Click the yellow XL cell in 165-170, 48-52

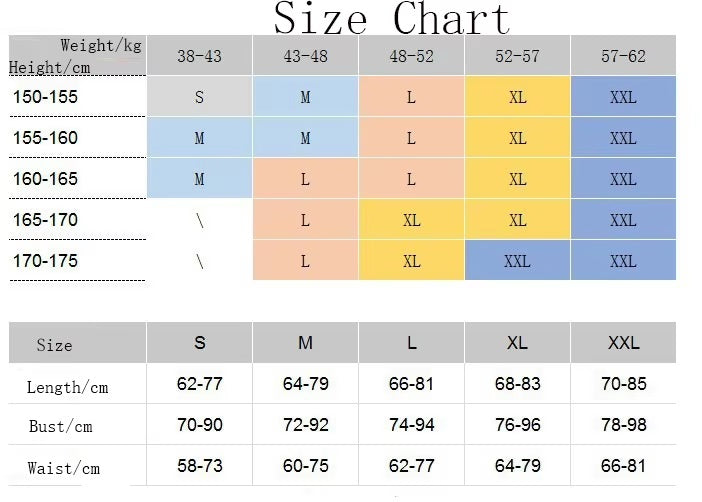[x=411, y=220]
